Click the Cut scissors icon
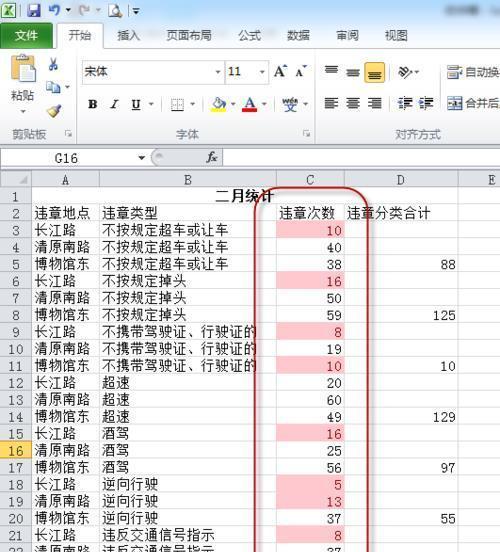The image size is (500, 552). tap(53, 64)
